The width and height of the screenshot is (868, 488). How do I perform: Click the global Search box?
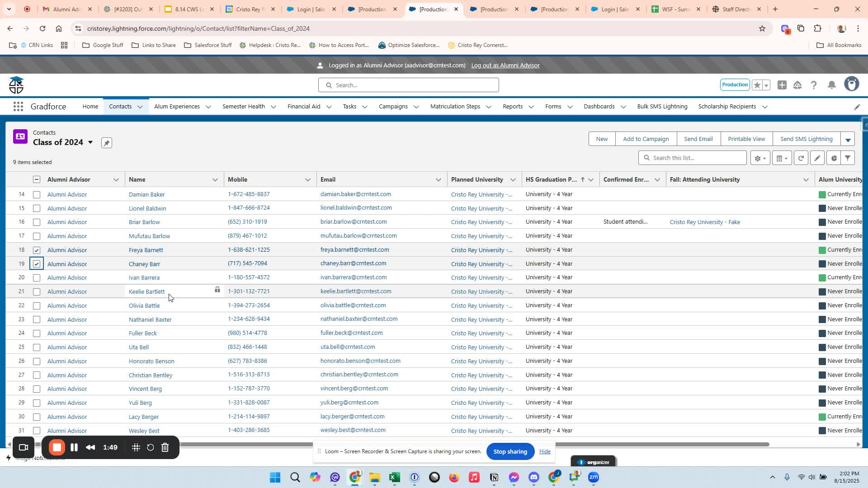pyautogui.click(x=408, y=85)
